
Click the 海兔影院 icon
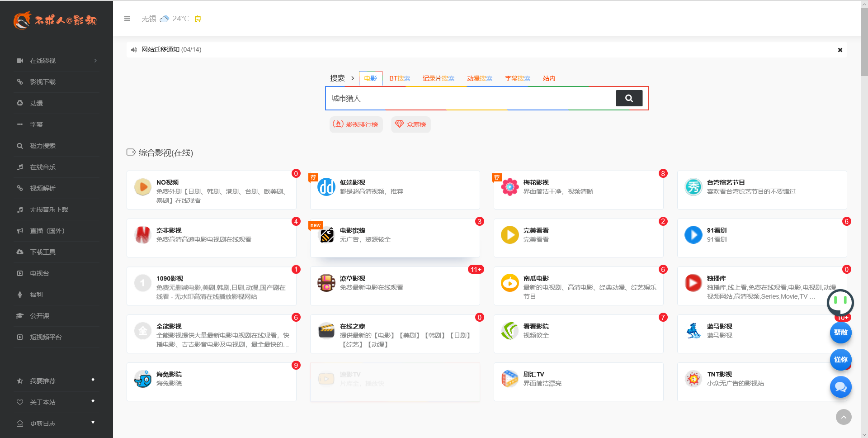point(143,379)
